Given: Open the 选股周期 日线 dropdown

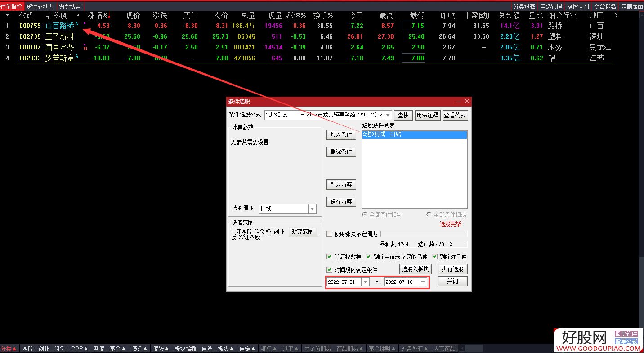Looking at the screenshot, I should pos(312,209).
